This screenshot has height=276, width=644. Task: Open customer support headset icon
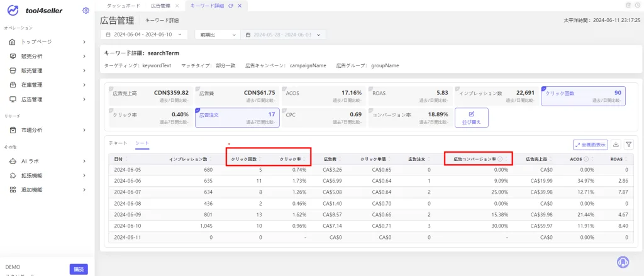click(x=623, y=262)
